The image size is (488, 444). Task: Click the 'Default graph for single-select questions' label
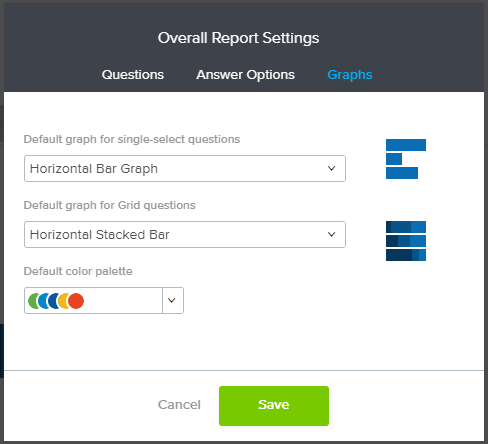tap(132, 139)
